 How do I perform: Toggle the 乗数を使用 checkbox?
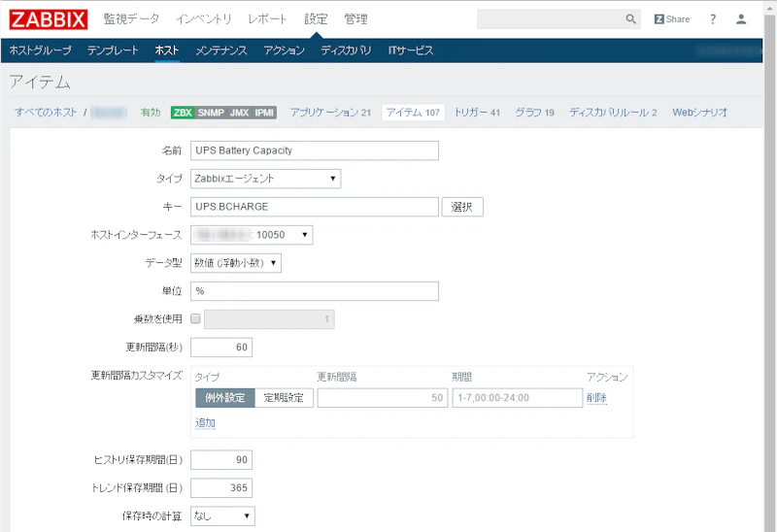pyautogui.click(x=196, y=318)
